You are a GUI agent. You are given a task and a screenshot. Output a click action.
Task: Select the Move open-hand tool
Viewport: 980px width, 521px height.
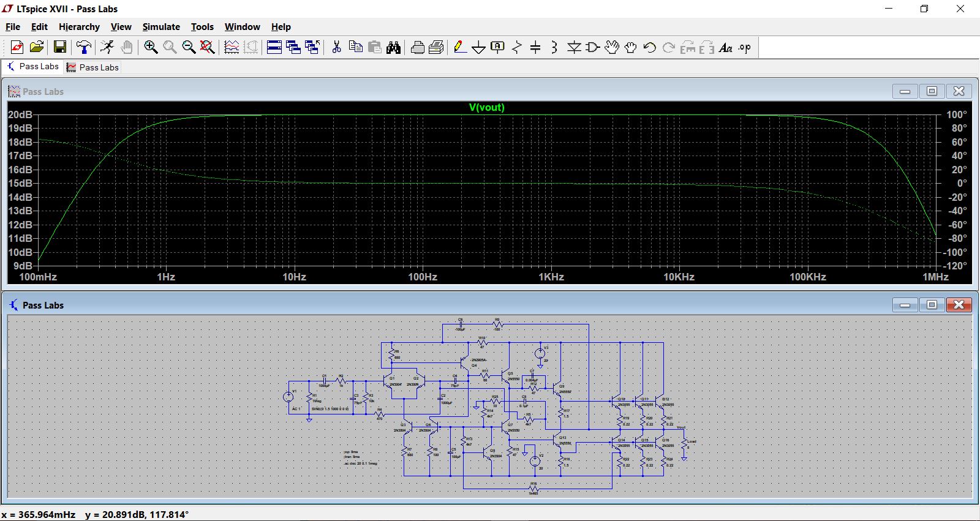point(612,47)
